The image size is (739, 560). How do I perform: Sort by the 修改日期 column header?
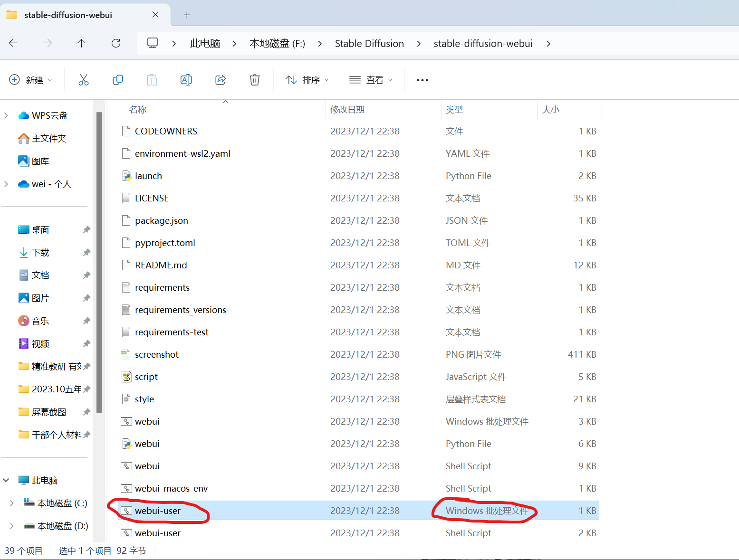coord(347,110)
